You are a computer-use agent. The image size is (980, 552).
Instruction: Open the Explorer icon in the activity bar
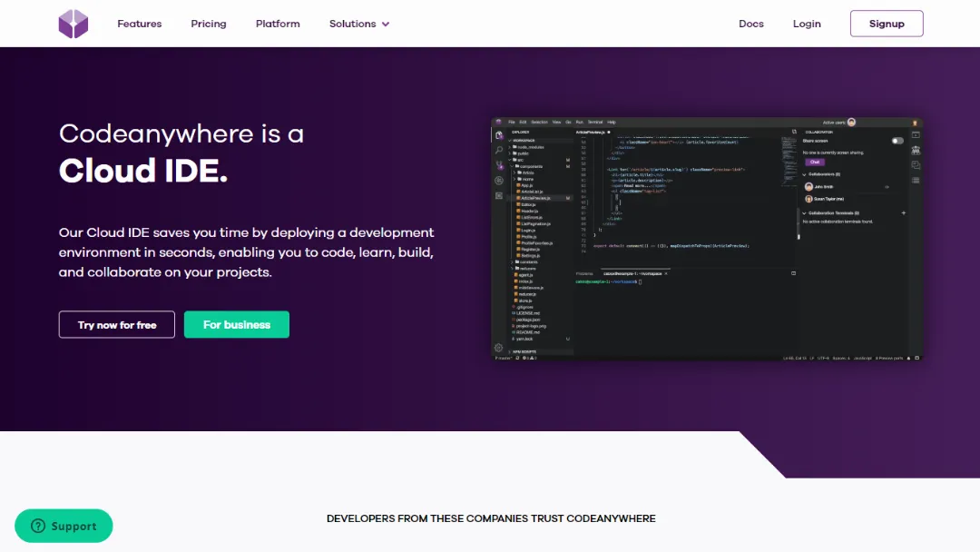pyautogui.click(x=497, y=134)
